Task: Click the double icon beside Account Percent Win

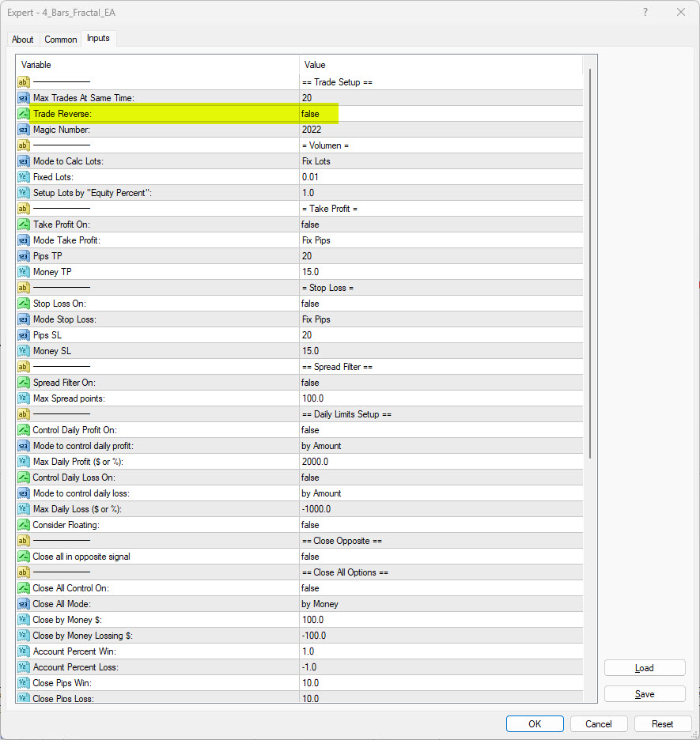Action: (24, 651)
